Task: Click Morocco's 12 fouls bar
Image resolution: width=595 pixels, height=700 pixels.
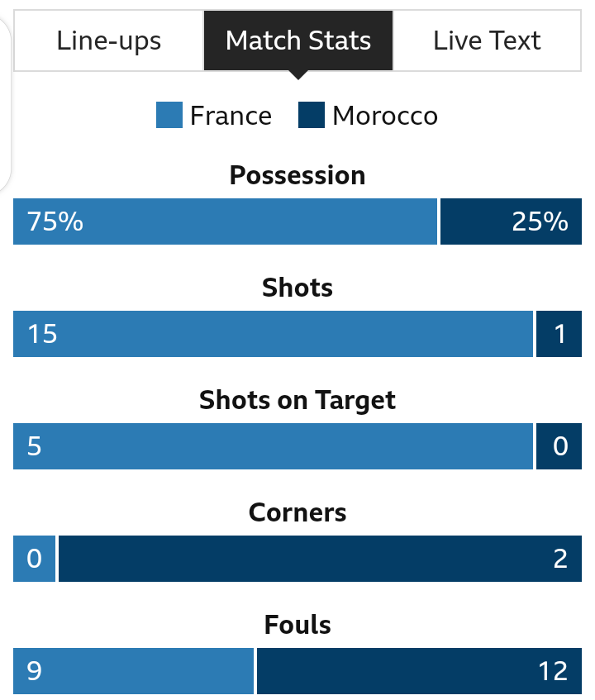Action: coord(419,671)
